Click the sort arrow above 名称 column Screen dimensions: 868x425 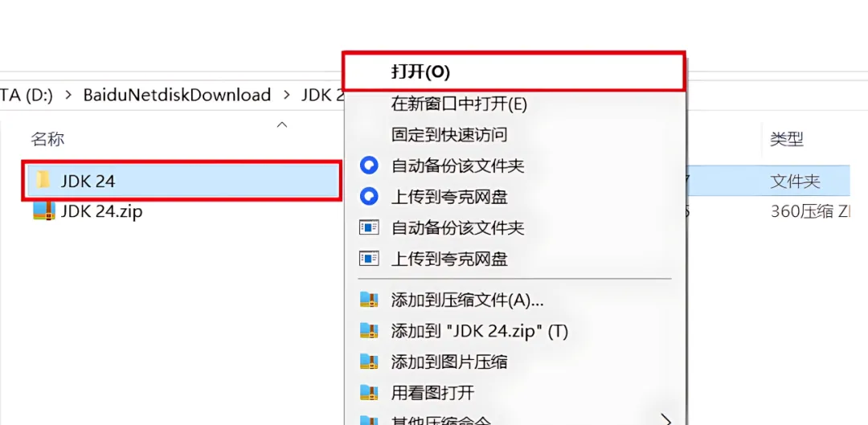point(282,125)
